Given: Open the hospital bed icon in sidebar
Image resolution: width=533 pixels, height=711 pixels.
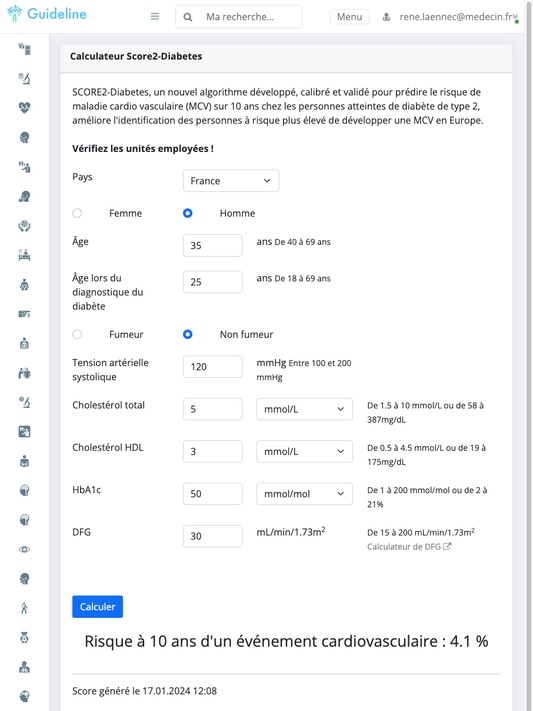Looking at the screenshot, I should [24, 255].
